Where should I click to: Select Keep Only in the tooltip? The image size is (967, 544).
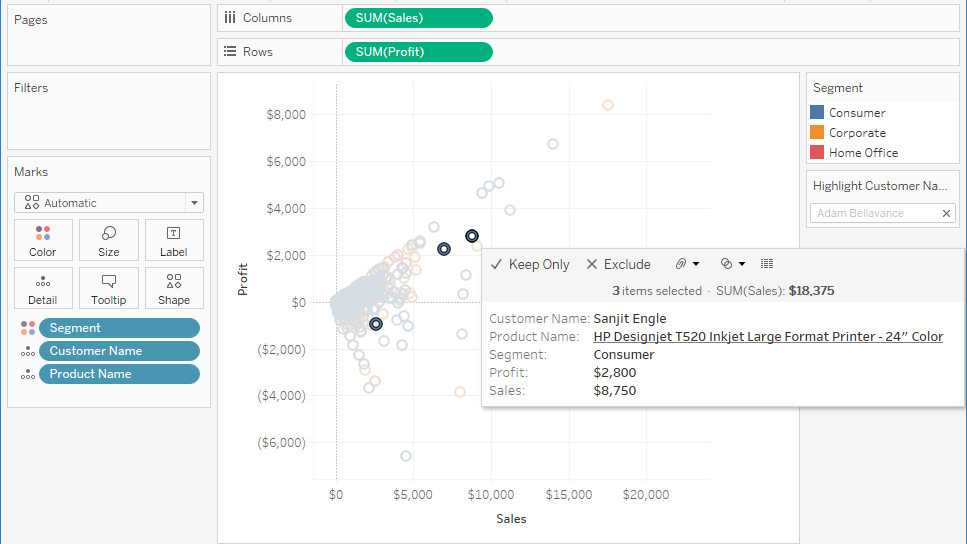pyautogui.click(x=530, y=264)
